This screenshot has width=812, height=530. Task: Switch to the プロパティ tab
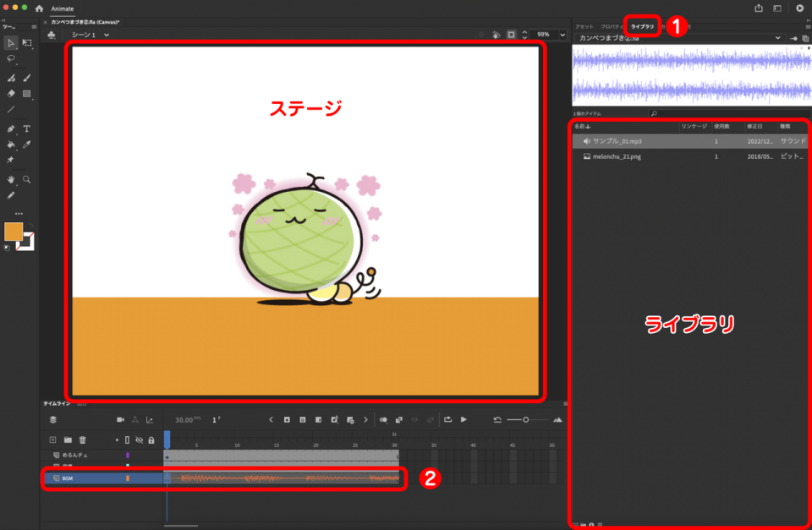coord(612,26)
